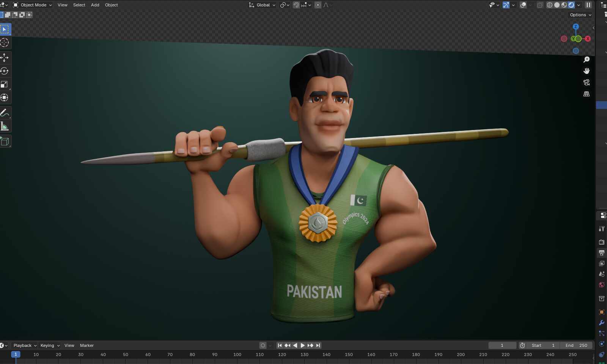Viewport: 607px width, 364px height.
Task: Open the Playback dropdown
Action: (25, 345)
